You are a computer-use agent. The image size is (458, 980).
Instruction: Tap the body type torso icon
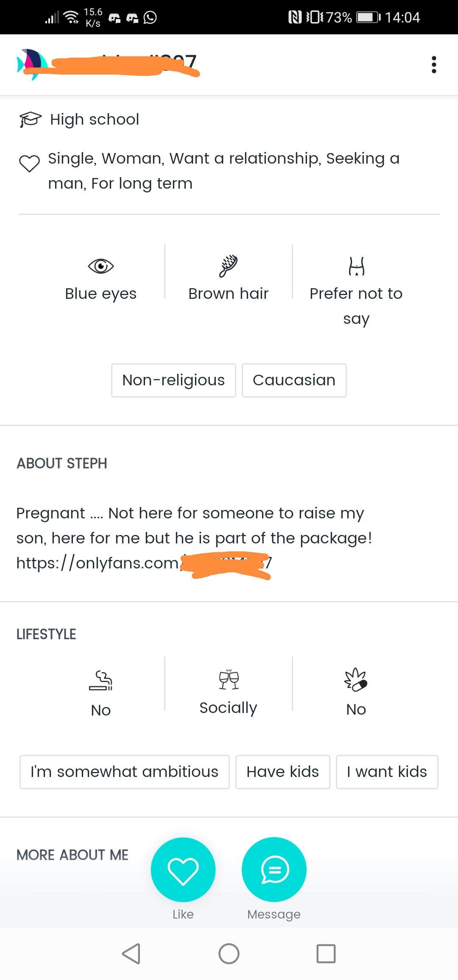[356, 266]
